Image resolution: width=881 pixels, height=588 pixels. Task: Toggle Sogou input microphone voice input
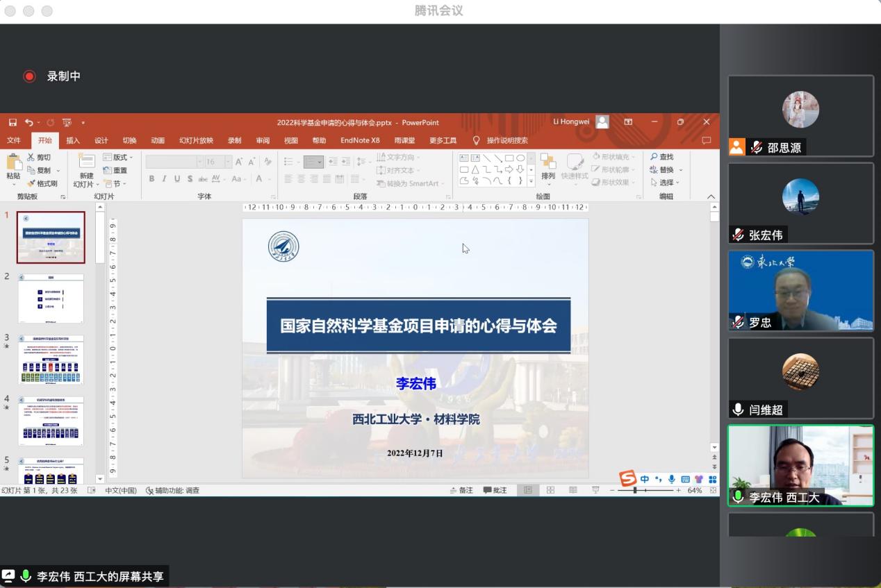coord(671,479)
